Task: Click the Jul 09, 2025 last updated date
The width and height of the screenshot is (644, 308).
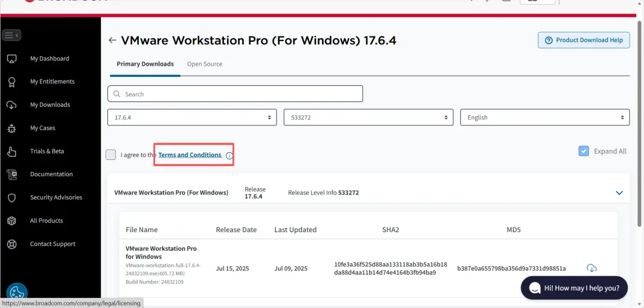Action: pos(291,269)
